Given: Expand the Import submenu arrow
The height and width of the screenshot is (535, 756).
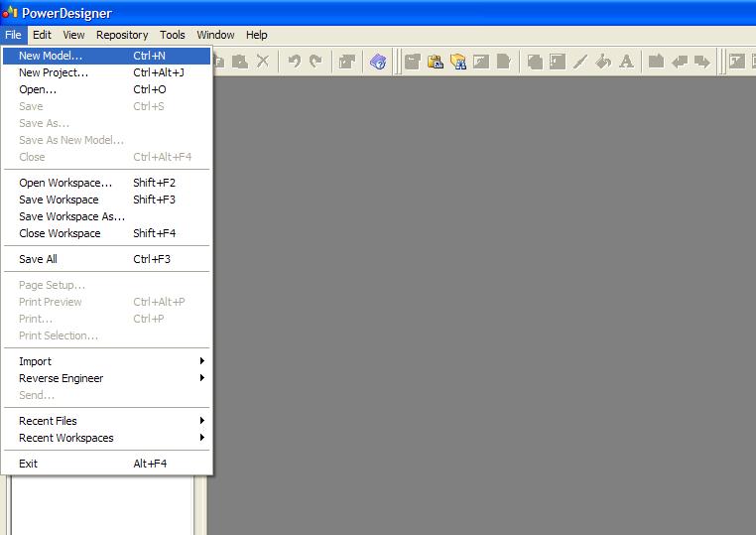Looking at the screenshot, I should point(202,361).
